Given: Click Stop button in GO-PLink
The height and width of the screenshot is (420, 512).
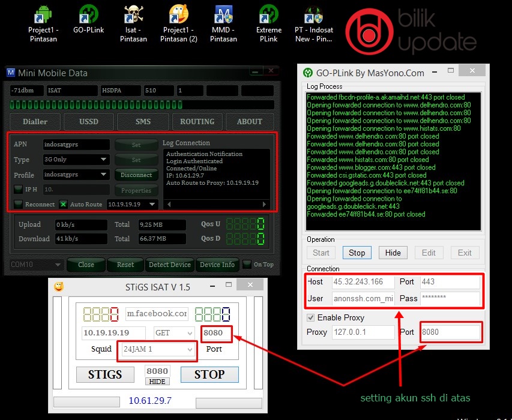Looking at the screenshot, I should 357,253.
